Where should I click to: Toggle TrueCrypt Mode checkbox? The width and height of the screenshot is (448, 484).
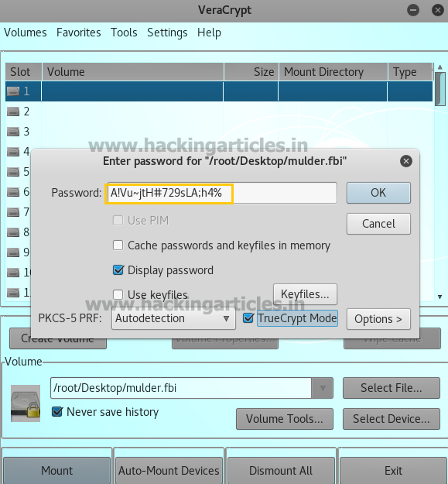coord(248,318)
